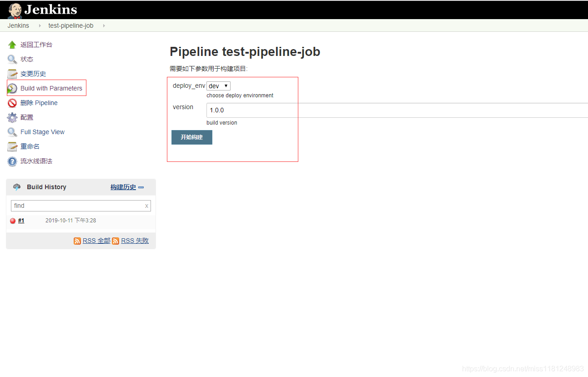The width and height of the screenshot is (588, 377).
Task: Open 配置 in the sidebar
Action: click(27, 117)
